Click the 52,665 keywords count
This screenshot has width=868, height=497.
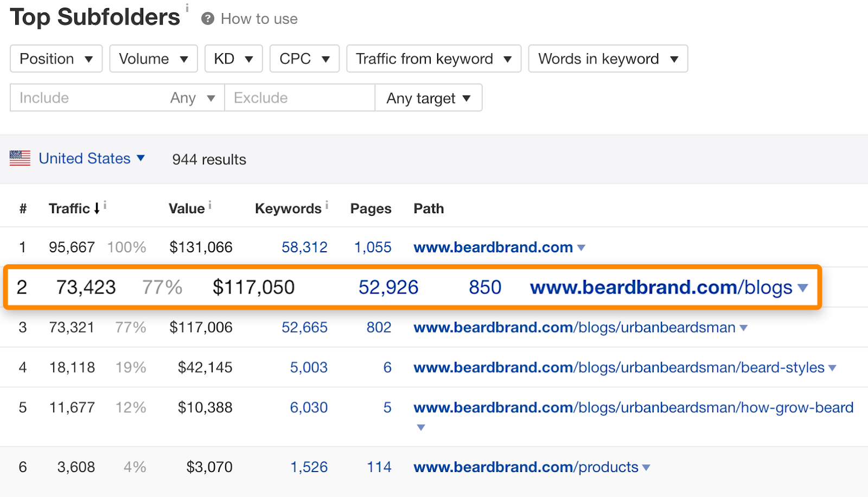304,328
